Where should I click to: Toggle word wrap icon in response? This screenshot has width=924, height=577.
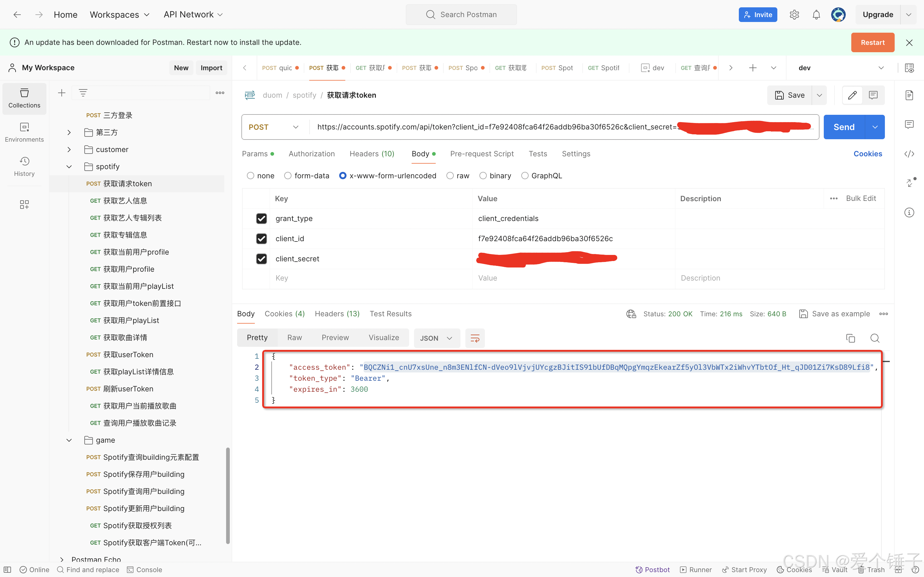click(475, 338)
